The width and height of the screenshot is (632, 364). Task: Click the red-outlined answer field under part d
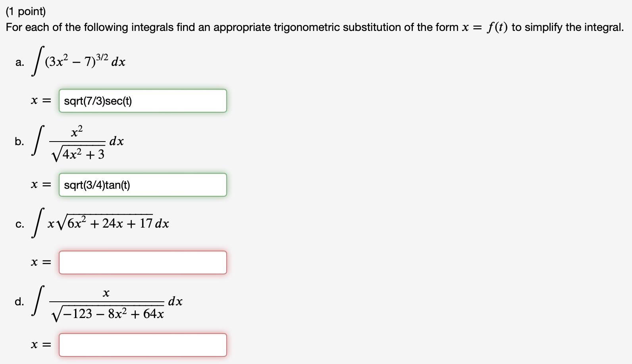click(143, 345)
